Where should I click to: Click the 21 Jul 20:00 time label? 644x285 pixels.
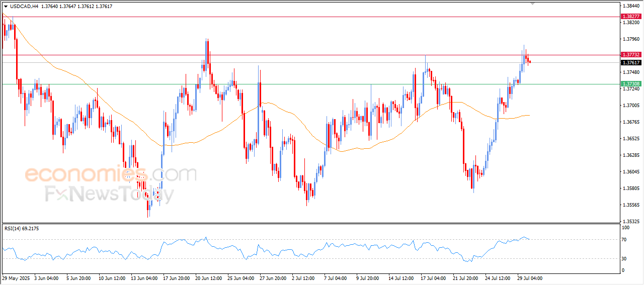(465, 278)
